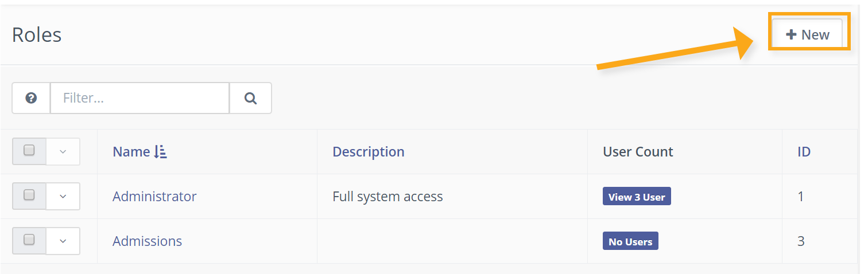868x274 pixels.
Task: Check the Administrator row checkbox
Action: (29, 195)
